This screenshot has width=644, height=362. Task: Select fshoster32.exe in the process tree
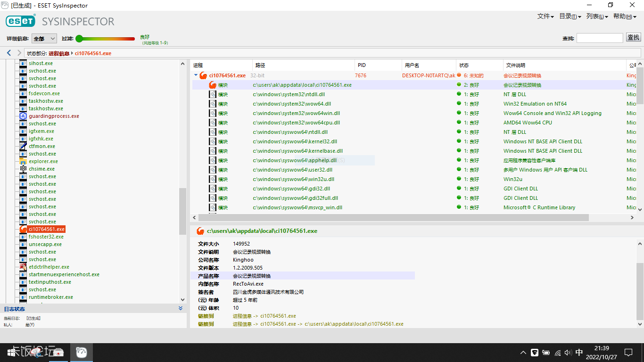click(x=46, y=237)
